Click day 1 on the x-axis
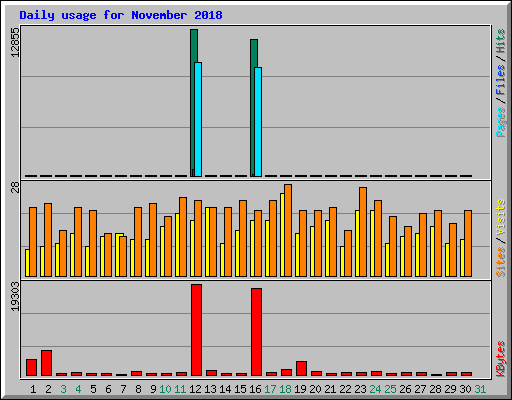Viewport: 512px width, 400px height. click(x=33, y=389)
